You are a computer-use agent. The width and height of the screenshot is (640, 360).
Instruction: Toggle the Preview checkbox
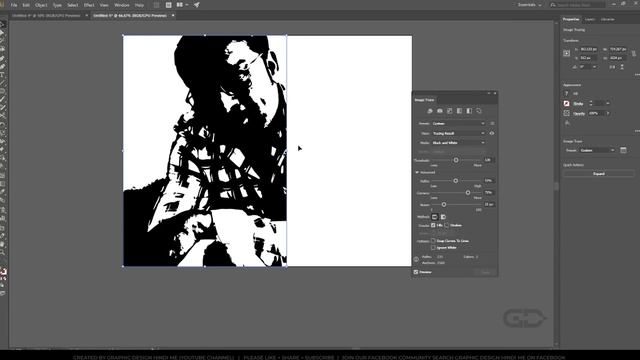tap(416, 272)
